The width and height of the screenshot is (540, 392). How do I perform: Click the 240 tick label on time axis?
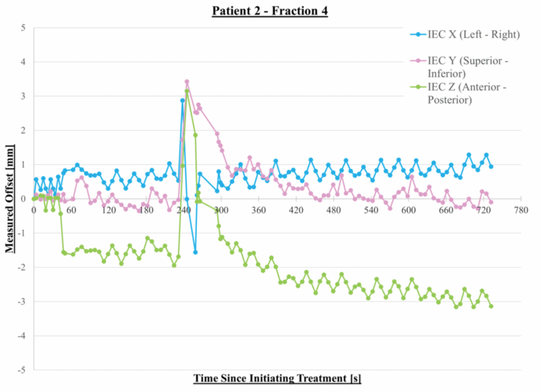pyautogui.click(x=184, y=210)
